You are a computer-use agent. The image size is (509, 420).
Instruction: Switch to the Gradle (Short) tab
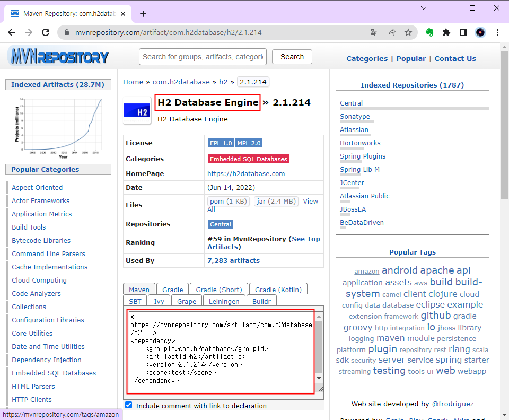219,289
